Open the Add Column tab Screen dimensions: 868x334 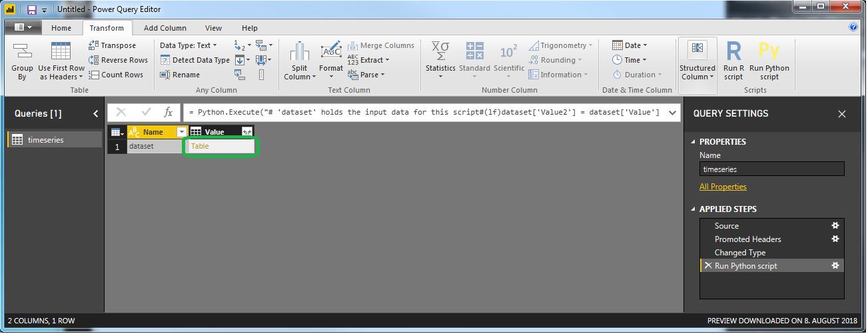pos(165,28)
